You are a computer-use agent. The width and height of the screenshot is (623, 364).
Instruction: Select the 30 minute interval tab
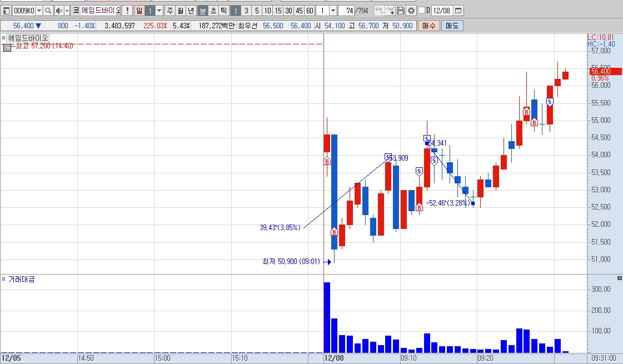289,11
